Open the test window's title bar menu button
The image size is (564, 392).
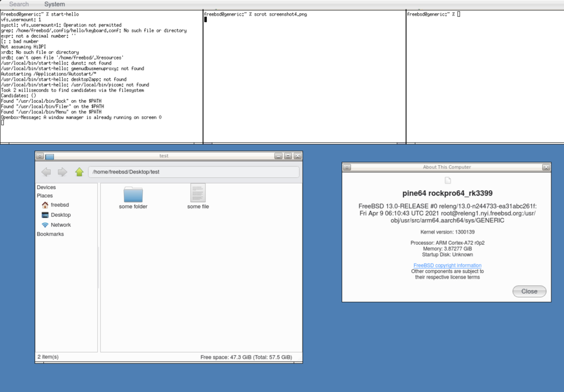click(40, 156)
